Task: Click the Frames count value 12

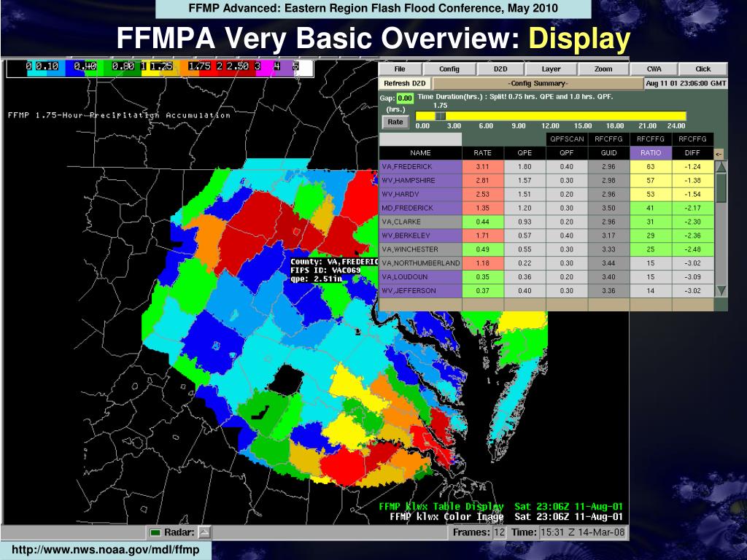Action: 499,532
